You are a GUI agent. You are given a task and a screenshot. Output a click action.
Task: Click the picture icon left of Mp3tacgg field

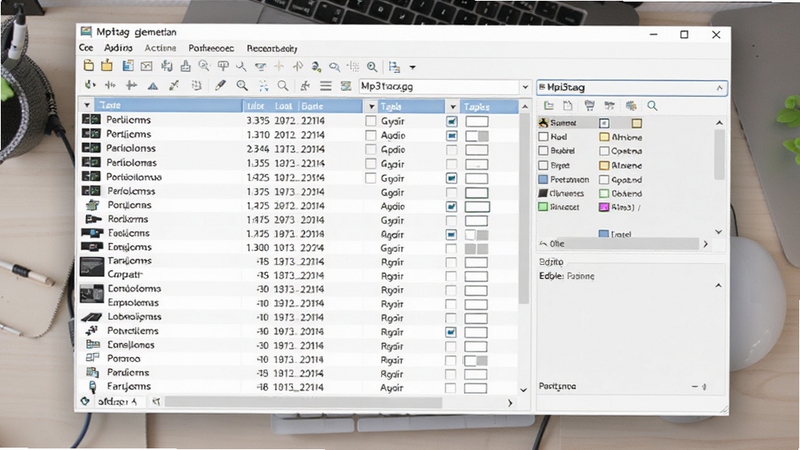[x=346, y=86]
